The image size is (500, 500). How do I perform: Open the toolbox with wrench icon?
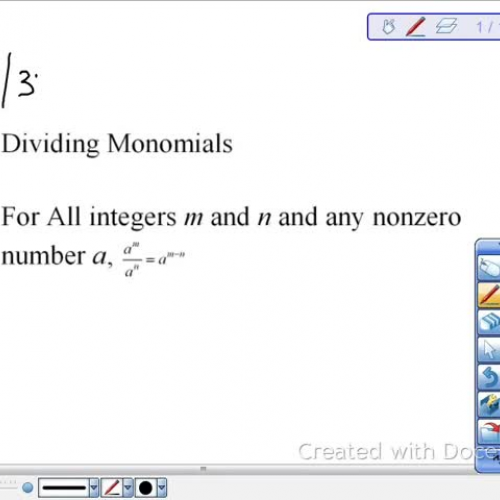[x=489, y=404]
